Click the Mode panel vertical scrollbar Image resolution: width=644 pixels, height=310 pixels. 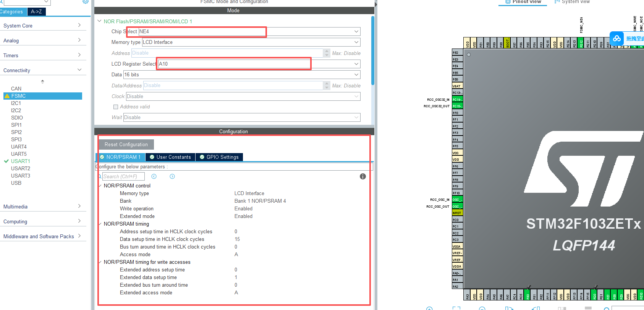point(373,50)
